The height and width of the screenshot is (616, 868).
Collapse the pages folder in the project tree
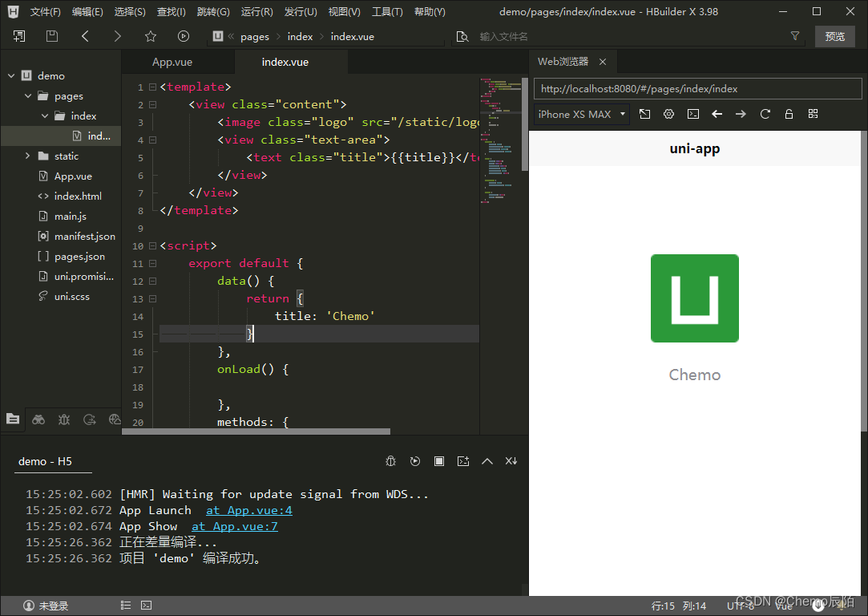click(x=29, y=95)
